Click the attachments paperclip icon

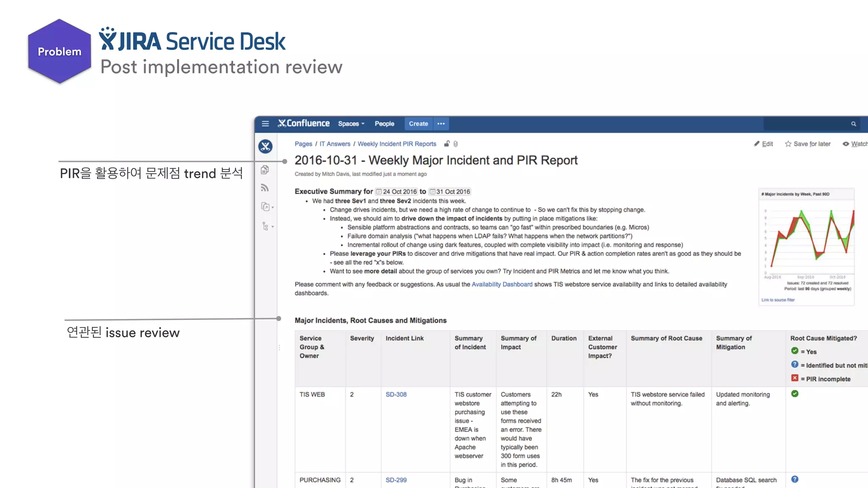(456, 144)
